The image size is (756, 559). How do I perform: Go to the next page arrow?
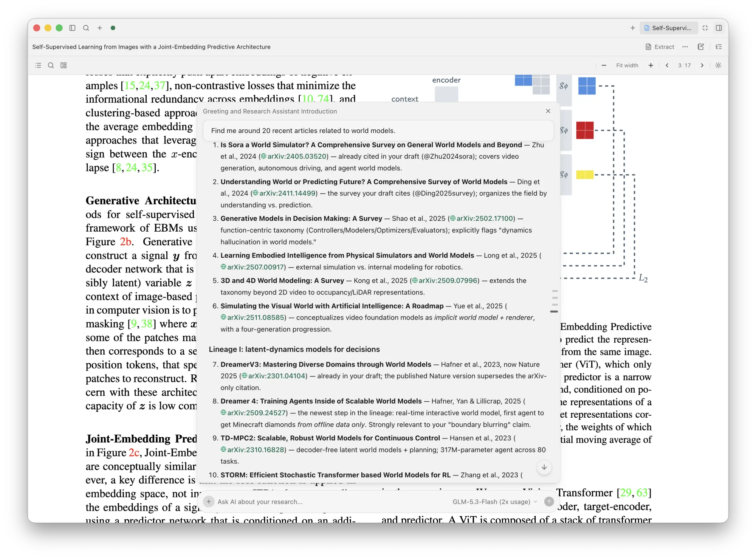(x=702, y=65)
